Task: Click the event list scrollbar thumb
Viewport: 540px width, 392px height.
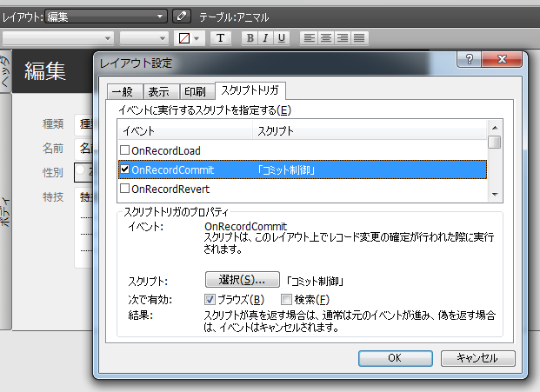Action: click(x=495, y=143)
